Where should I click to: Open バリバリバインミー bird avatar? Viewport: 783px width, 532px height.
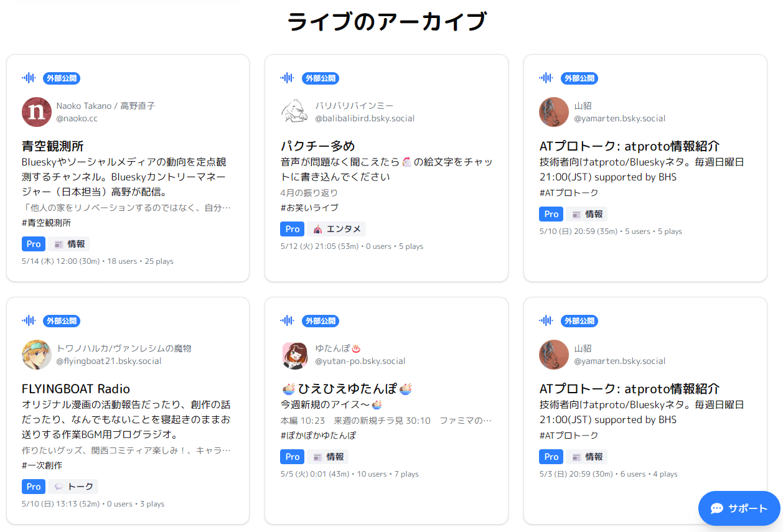pyautogui.click(x=295, y=112)
